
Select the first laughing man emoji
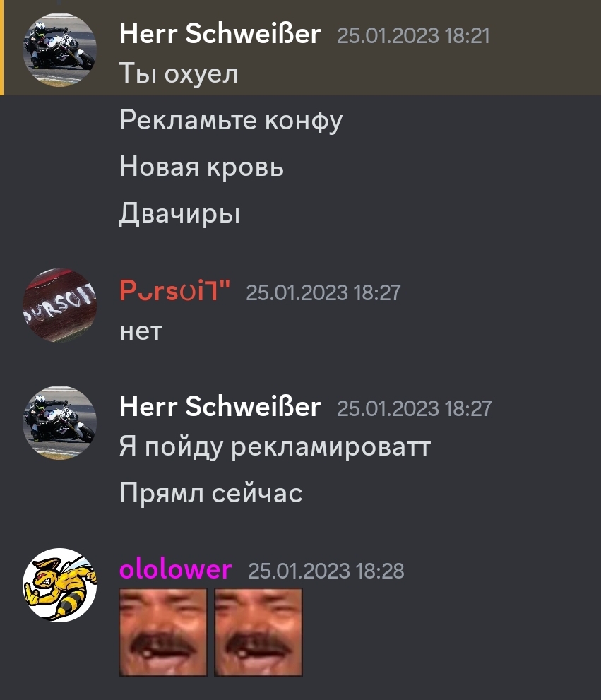pos(163,632)
